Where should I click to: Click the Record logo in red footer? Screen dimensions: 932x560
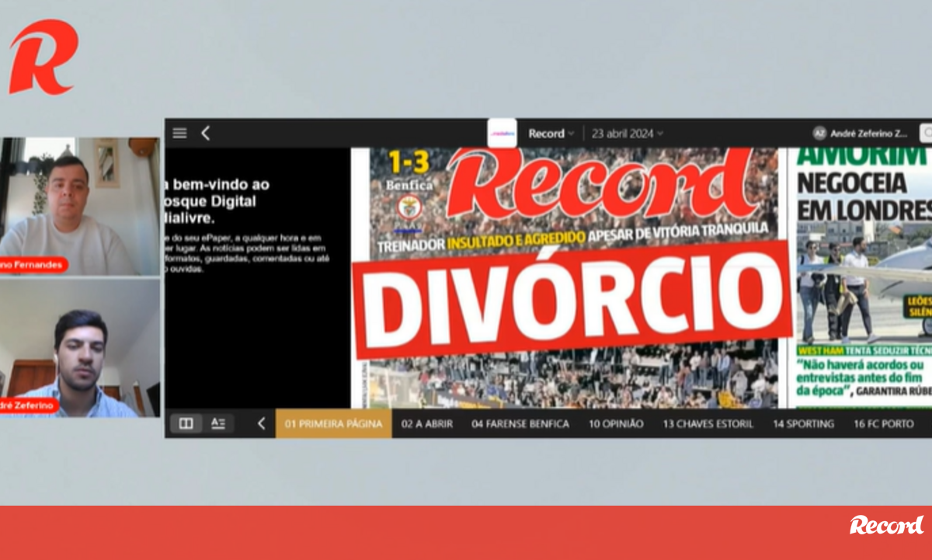tap(885, 525)
